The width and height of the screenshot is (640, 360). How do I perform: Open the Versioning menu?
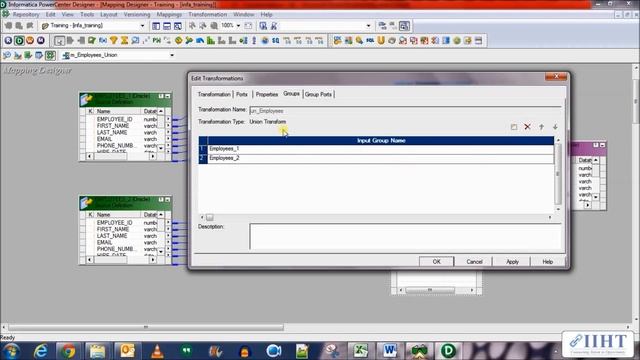pos(137,14)
